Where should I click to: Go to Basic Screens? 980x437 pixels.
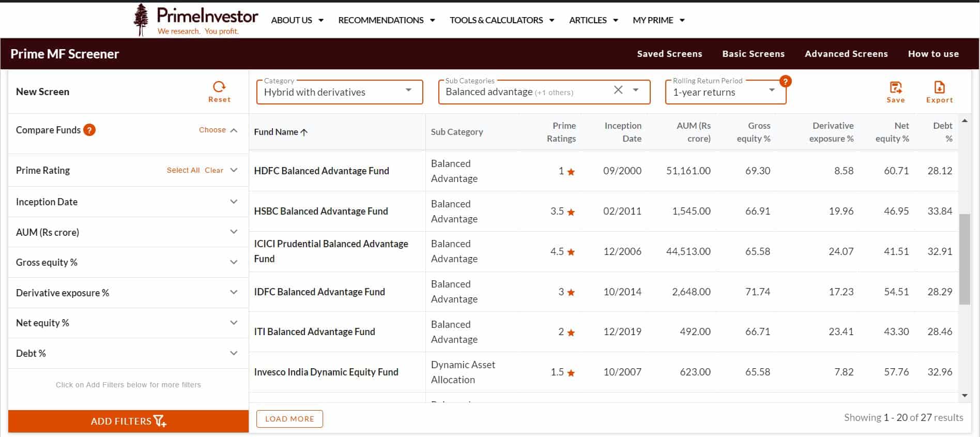point(753,54)
